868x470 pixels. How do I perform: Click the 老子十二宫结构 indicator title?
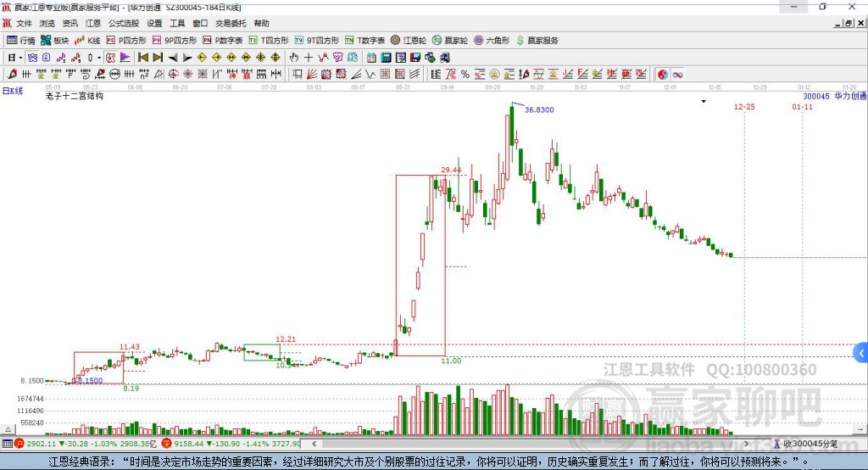coord(75,96)
